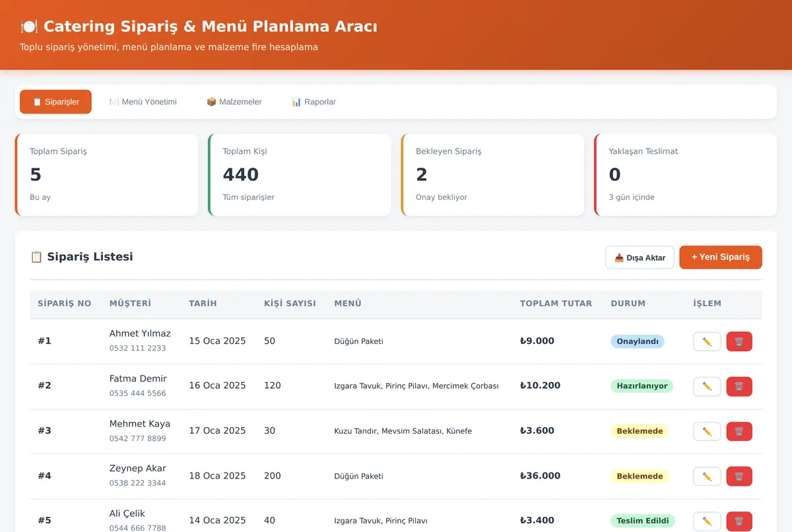Click phone number 0535 444 5566
The width and height of the screenshot is (792, 532).
tap(138, 393)
